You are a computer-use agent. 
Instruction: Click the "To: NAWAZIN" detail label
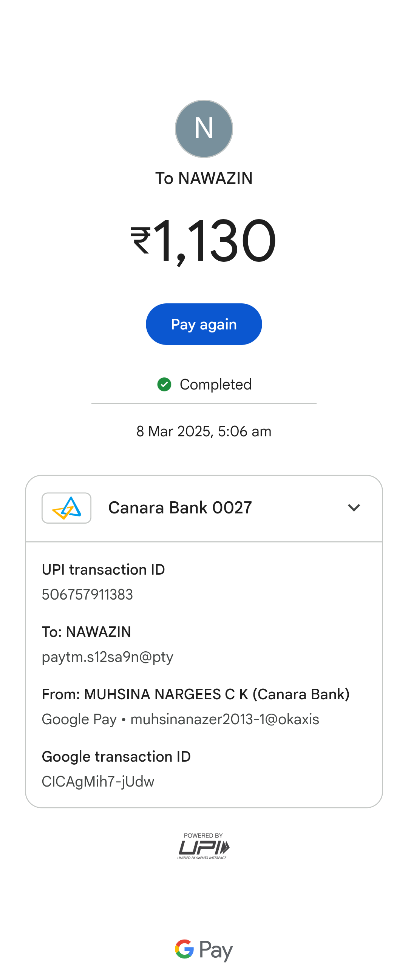click(86, 632)
